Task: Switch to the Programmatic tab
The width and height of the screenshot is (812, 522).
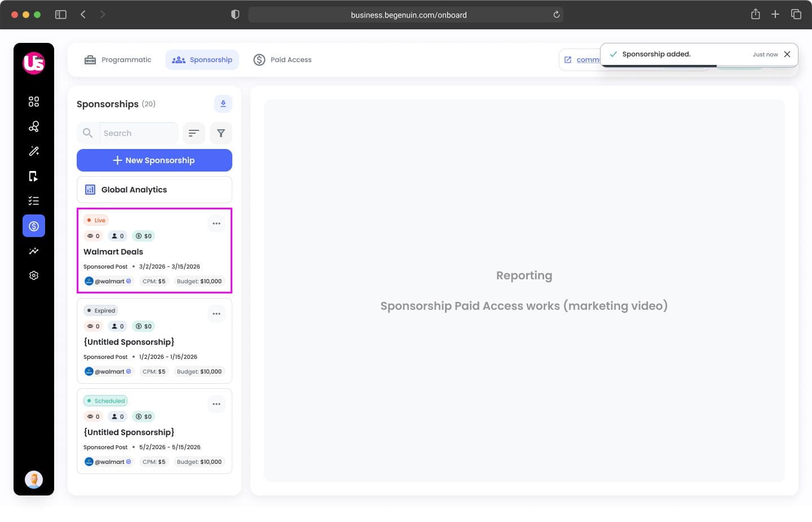Action: 118,60
